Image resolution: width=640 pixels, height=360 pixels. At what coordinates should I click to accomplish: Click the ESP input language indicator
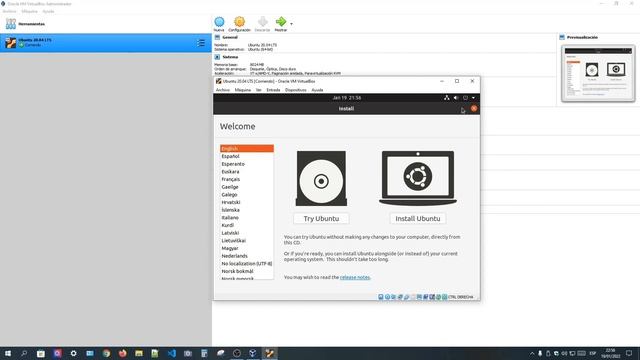click(593, 353)
